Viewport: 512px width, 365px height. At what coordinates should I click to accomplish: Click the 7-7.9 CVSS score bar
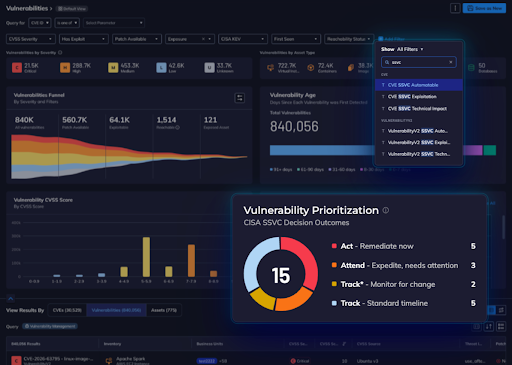pyautogui.click(x=191, y=260)
